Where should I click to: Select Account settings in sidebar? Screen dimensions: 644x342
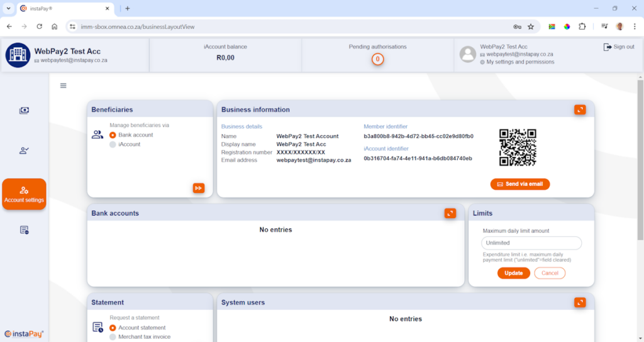[x=25, y=194]
